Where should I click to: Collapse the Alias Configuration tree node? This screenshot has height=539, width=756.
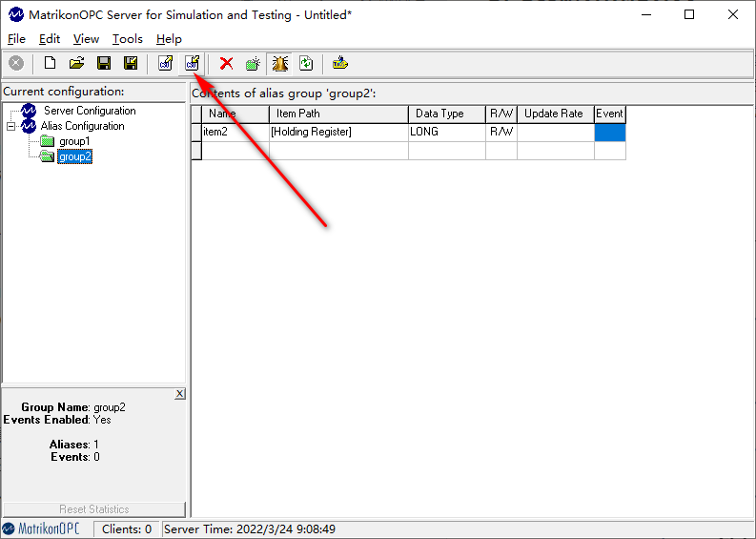click(x=10, y=127)
